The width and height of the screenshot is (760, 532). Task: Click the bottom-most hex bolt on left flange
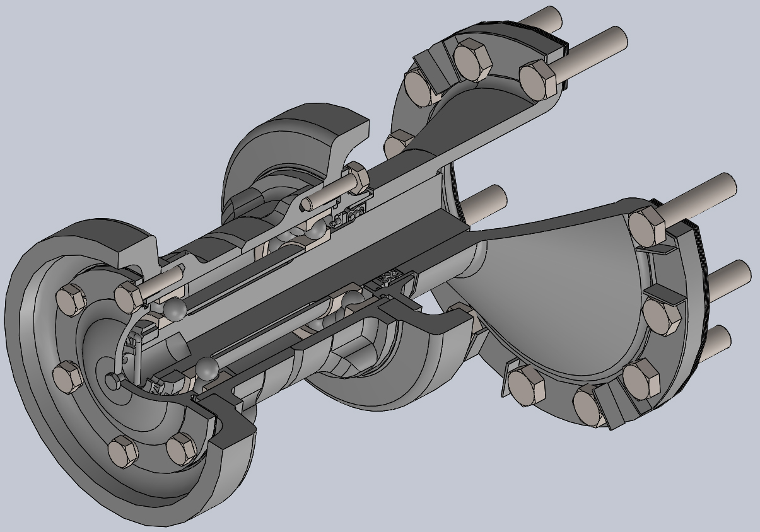point(122,451)
